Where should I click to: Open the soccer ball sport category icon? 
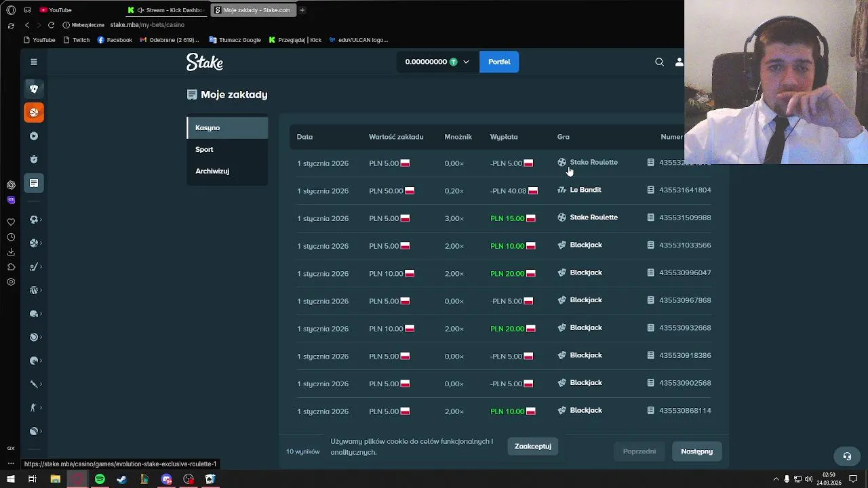tap(33, 220)
